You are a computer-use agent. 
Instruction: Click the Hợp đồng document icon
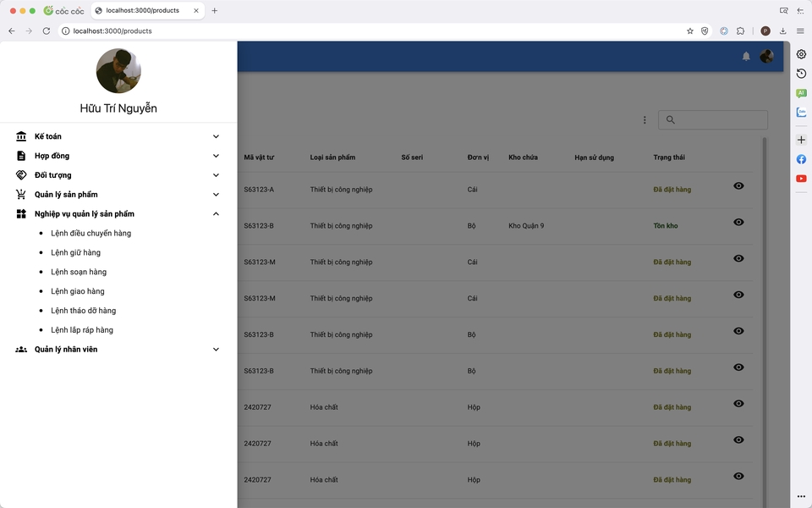coord(21,156)
